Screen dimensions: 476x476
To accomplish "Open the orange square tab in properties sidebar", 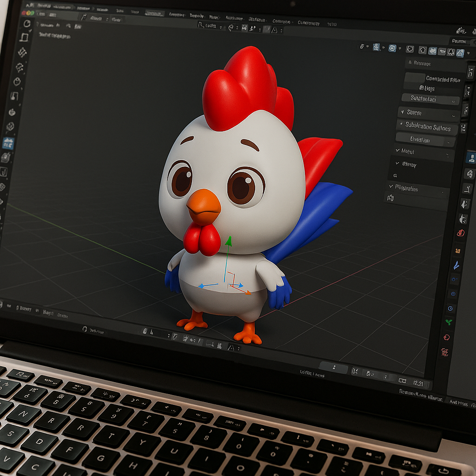I will 458,251.
